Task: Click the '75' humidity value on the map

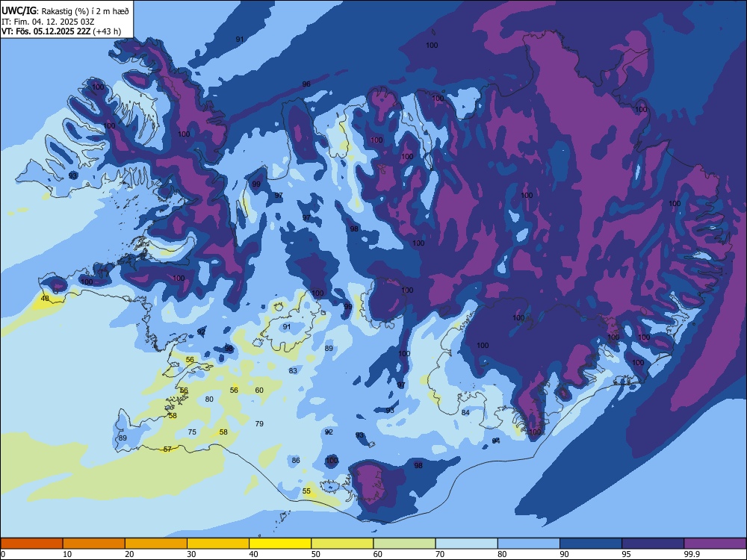Action: pos(192,432)
